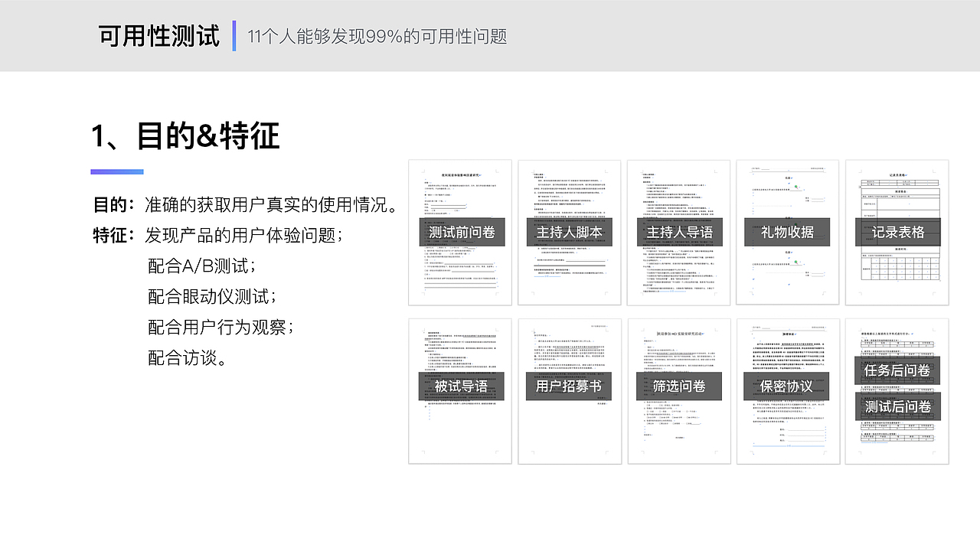Open the 记录表格 document thumbnail

pyautogui.click(x=897, y=233)
